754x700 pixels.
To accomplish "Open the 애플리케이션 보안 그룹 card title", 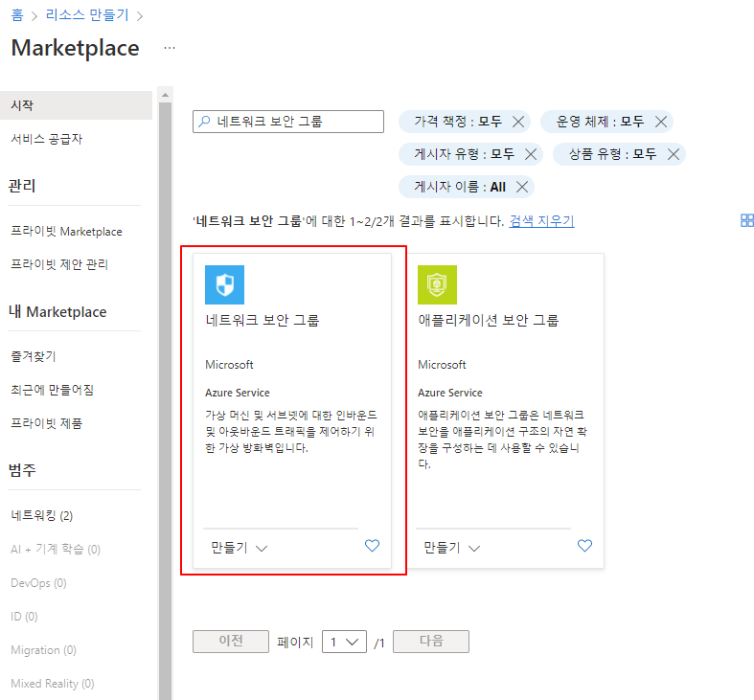I will [x=488, y=320].
